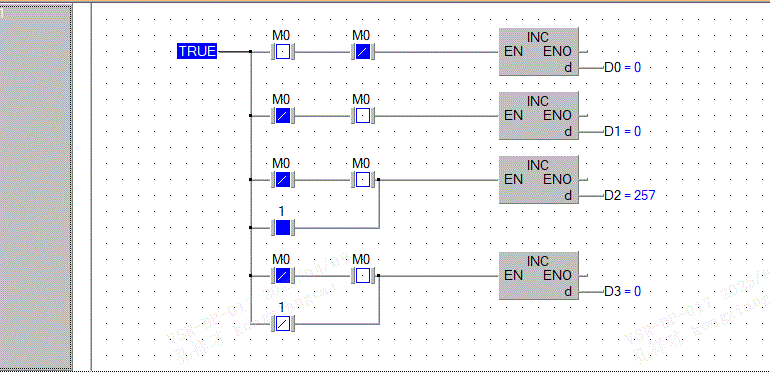The height and width of the screenshot is (374, 770).
Task: Select the D0 = 0 output variable
Action: 622,67
